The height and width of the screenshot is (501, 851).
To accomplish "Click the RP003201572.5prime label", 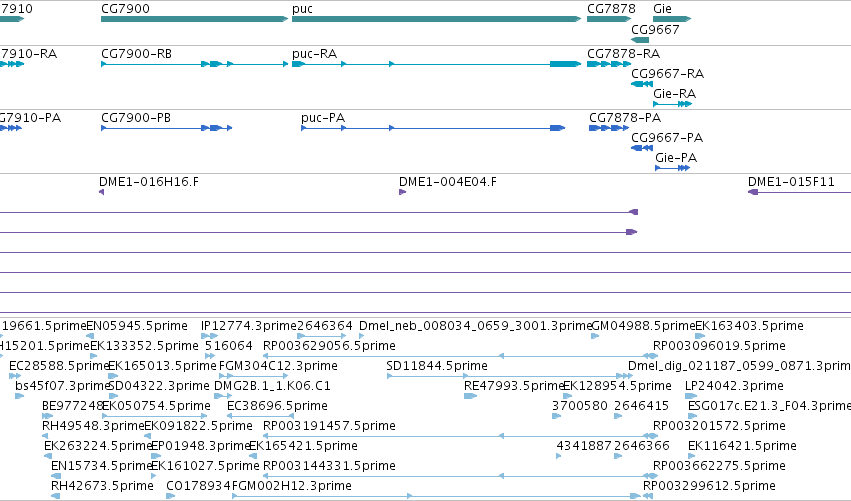I will tap(719, 426).
